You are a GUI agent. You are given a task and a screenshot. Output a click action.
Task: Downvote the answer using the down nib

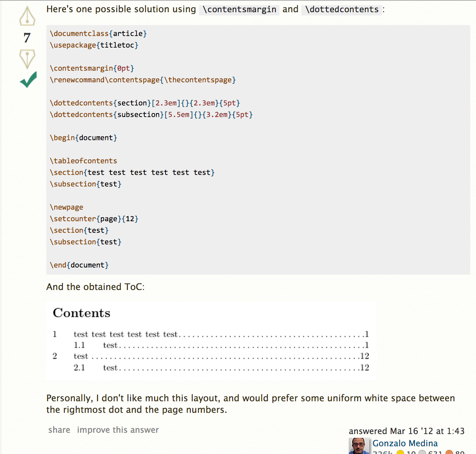27,59
